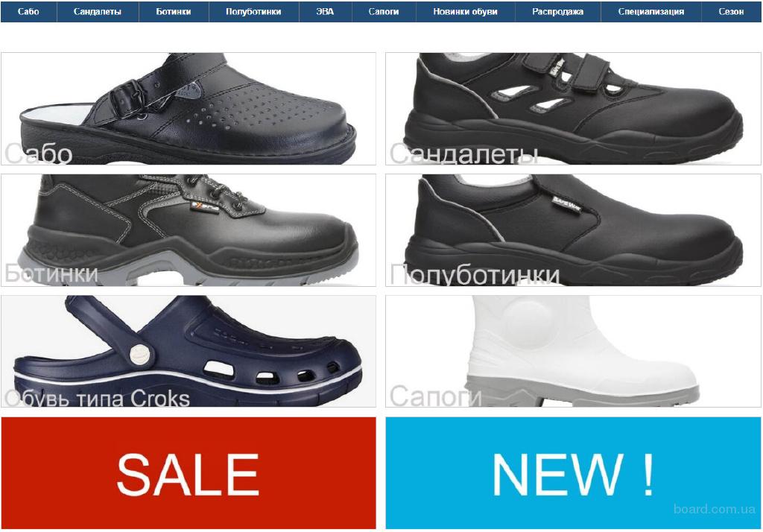Open the Сандалеты sandal category image

click(573, 109)
